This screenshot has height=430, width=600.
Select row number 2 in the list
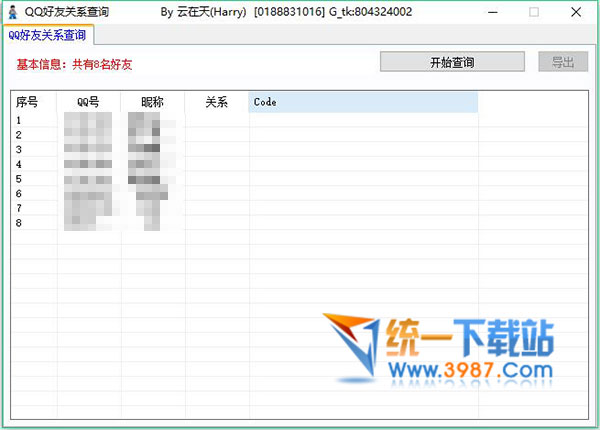click(x=300, y=135)
